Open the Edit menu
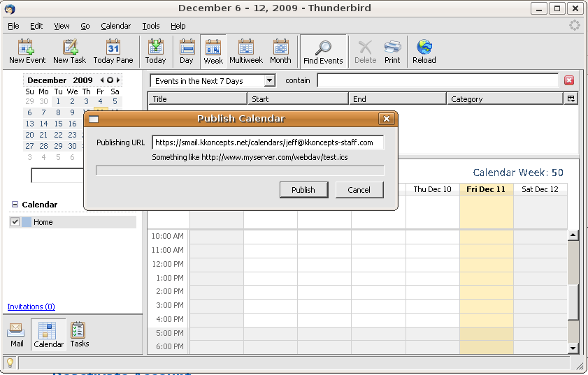 [x=36, y=26]
